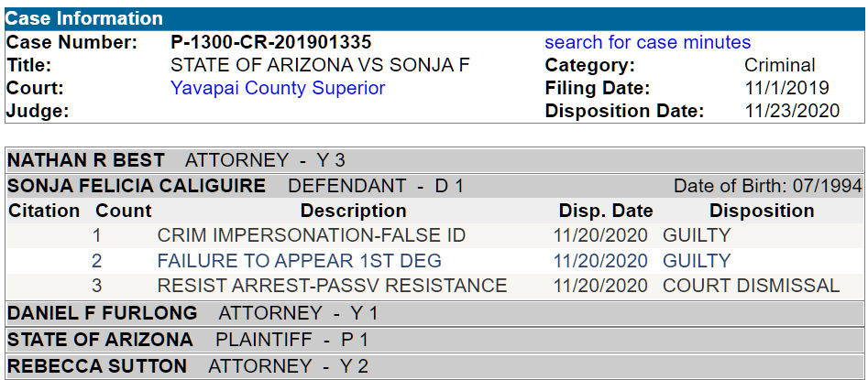
Task: Open the Yavapai County Superior court link
Action: [x=278, y=88]
